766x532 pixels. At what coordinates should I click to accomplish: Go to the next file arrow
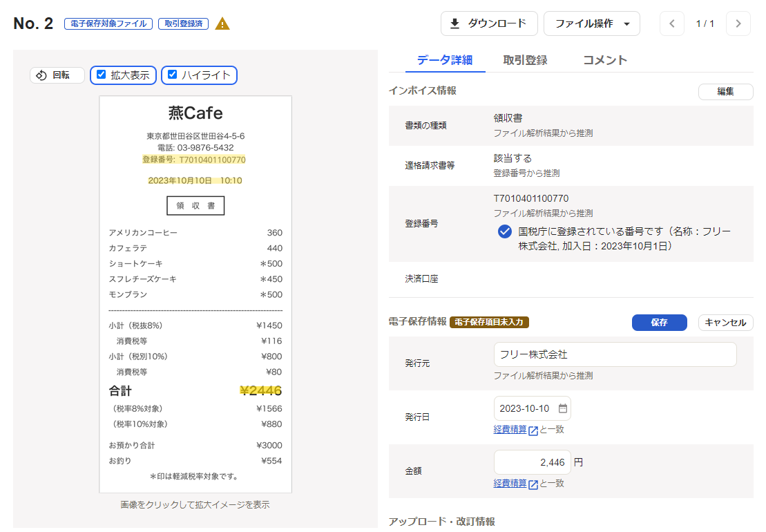click(x=738, y=23)
